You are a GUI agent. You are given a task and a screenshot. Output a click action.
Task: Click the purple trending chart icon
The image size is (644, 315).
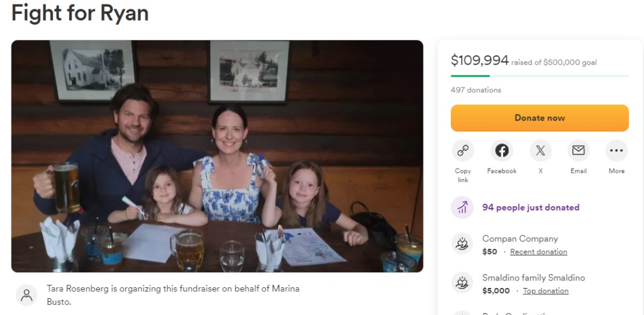pos(462,207)
